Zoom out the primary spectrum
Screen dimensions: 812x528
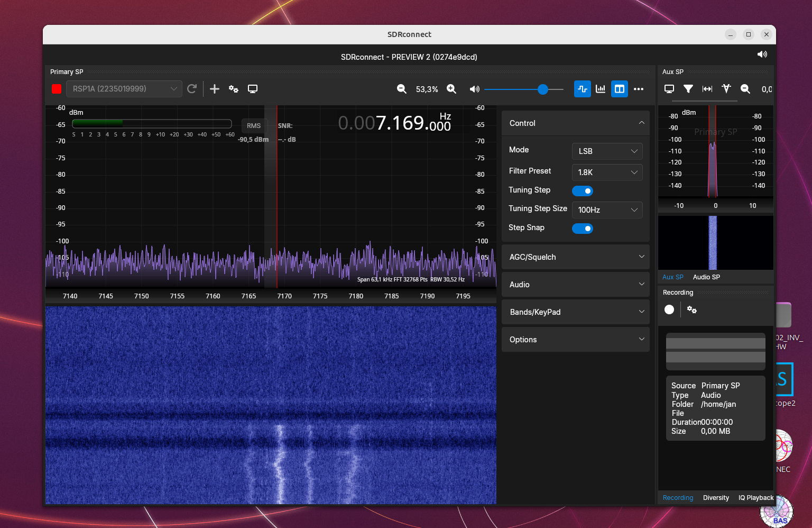pyautogui.click(x=402, y=89)
